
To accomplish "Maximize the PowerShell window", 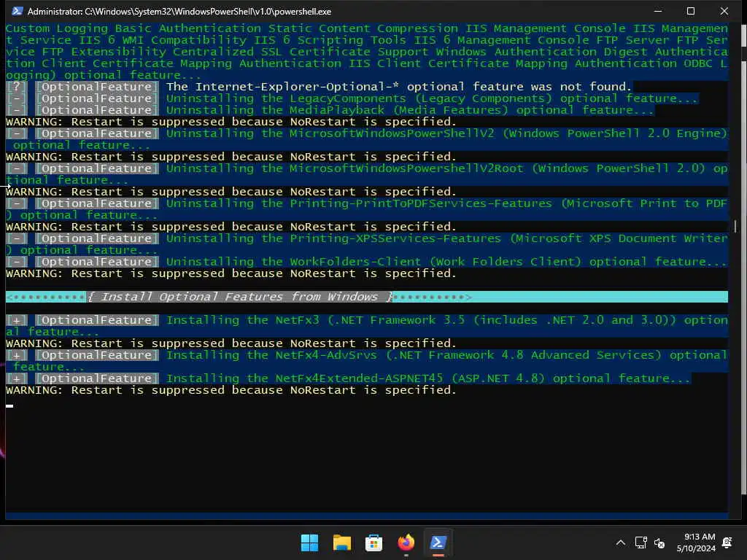I will point(691,11).
